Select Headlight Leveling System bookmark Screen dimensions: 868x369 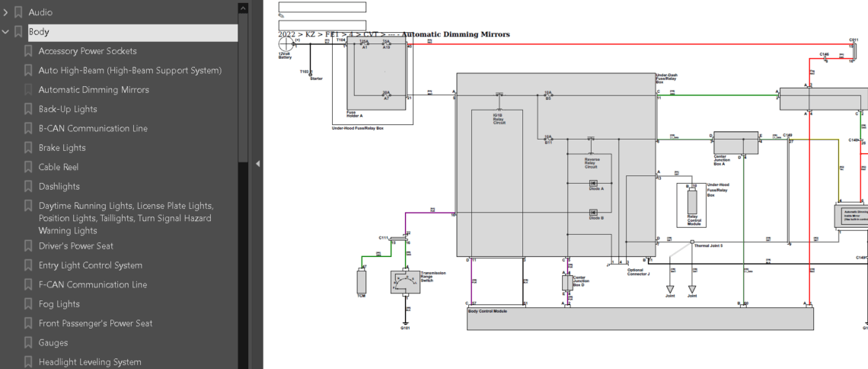[x=90, y=362]
